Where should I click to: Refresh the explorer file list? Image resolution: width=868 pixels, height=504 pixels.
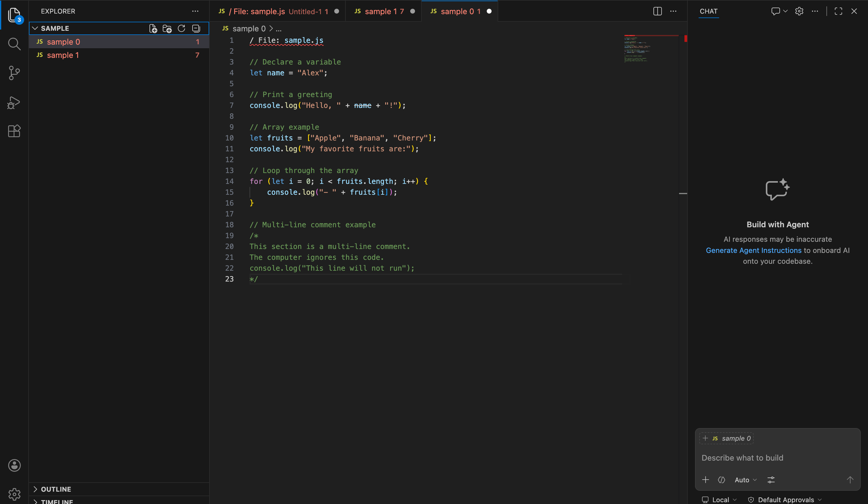[181, 29]
